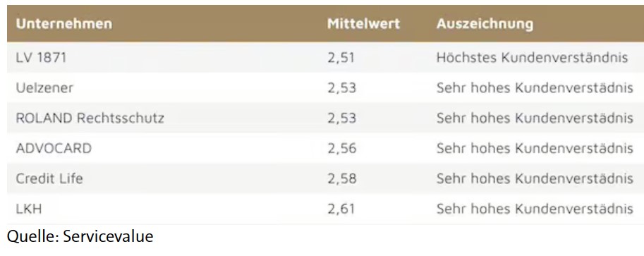This screenshot has width=644, height=256.
Task: Click the Mittelwert column header
Action: (x=363, y=24)
